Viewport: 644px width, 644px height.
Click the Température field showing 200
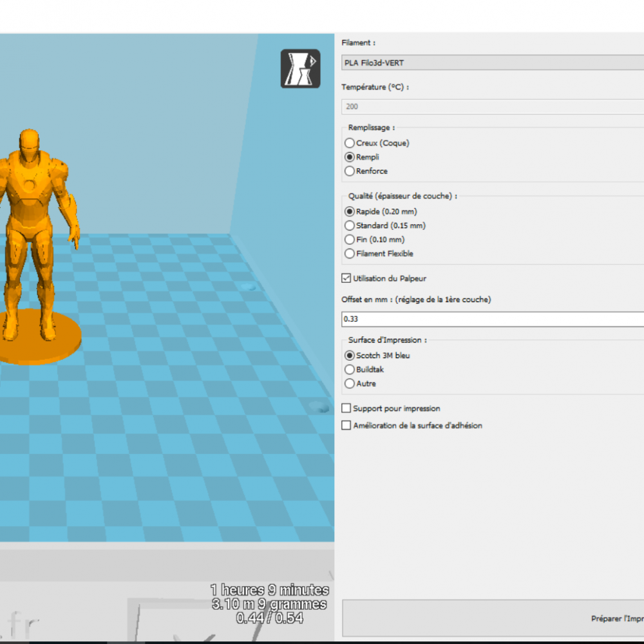point(493,107)
